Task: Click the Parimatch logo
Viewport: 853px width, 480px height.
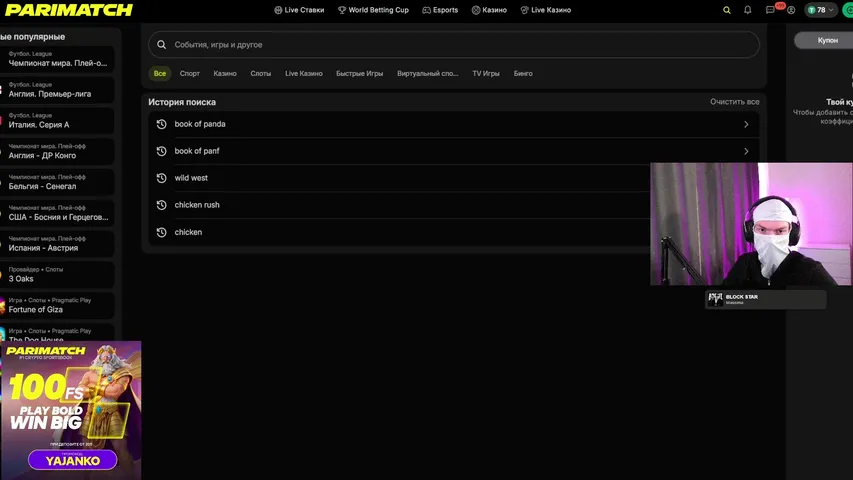Action: pyautogui.click(x=69, y=10)
